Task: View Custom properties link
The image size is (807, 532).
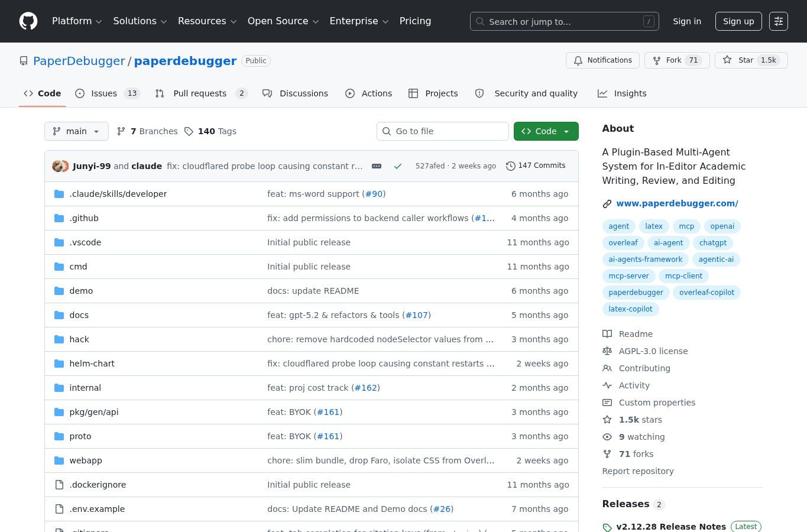Action: (649, 403)
